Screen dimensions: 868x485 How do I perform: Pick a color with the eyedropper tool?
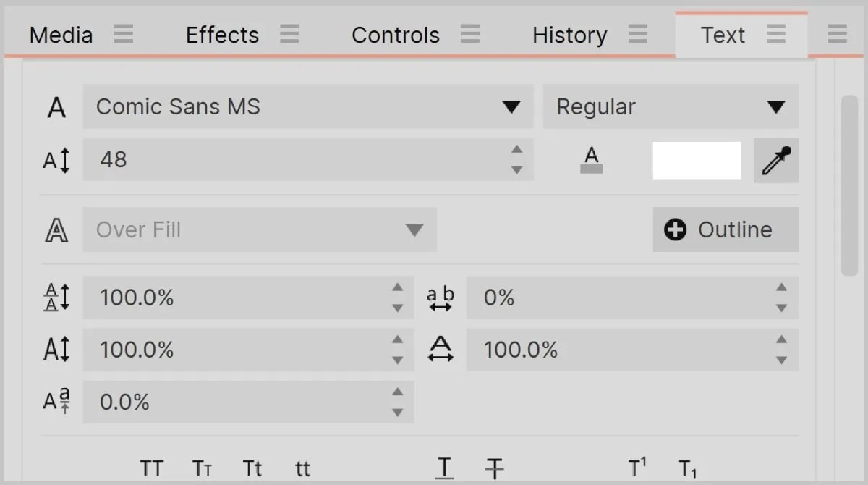click(x=776, y=160)
